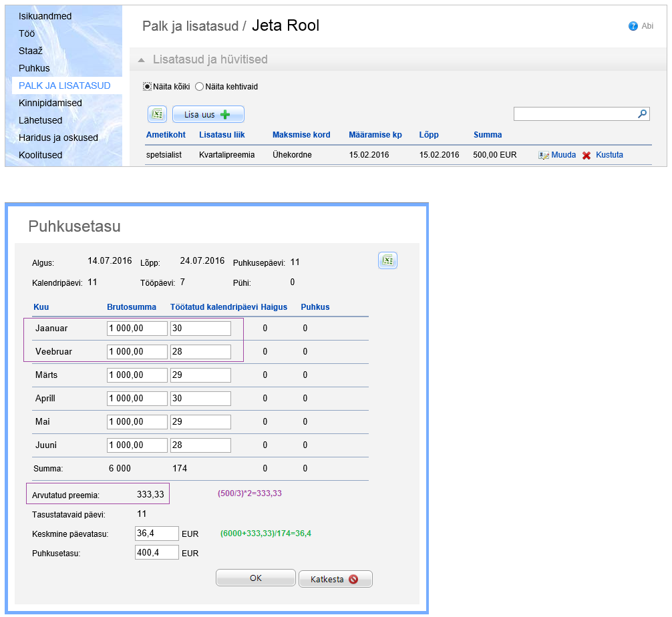672x617 pixels.
Task: Collapse the Lisatasud ja hüvitised section
Action: tap(141, 60)
